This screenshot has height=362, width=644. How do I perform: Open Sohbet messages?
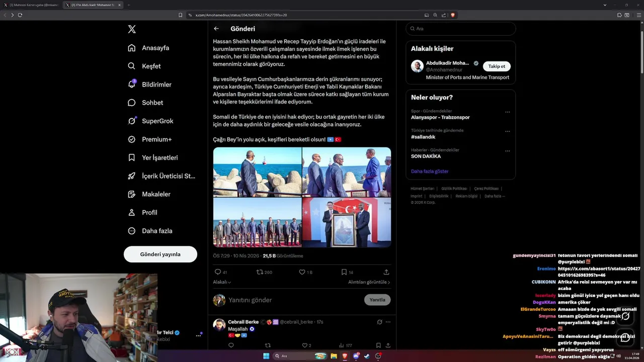coord(145,103)
